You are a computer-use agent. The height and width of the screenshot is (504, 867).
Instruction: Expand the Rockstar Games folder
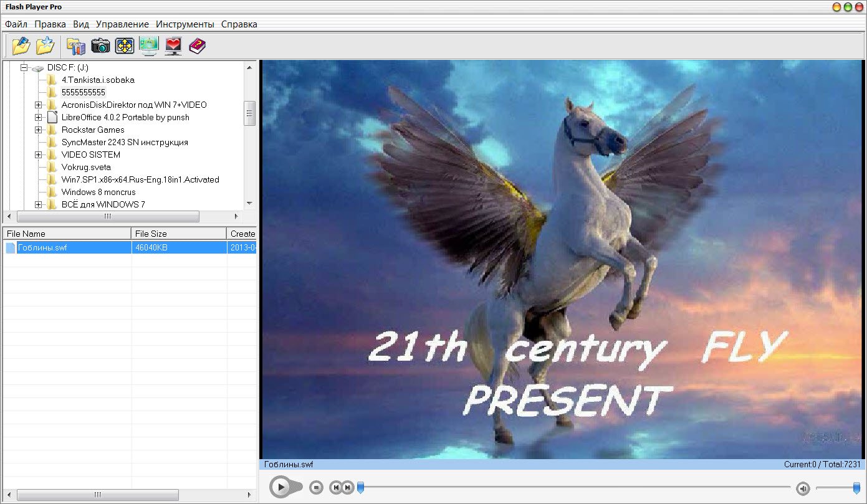pos(39,130)
